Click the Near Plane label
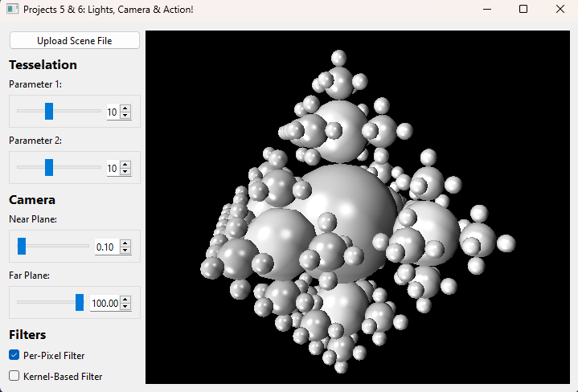 [33, 219]
